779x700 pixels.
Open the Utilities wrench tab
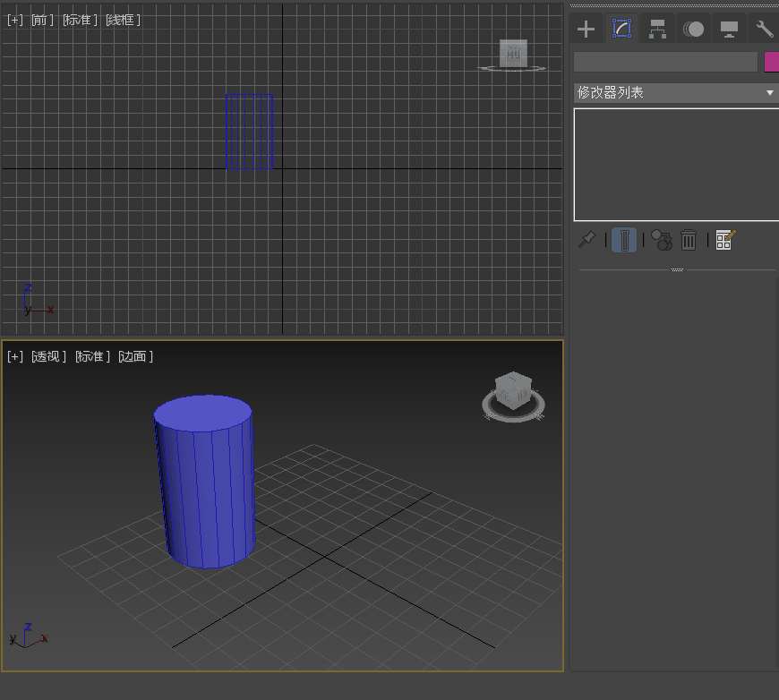point(764,29)
